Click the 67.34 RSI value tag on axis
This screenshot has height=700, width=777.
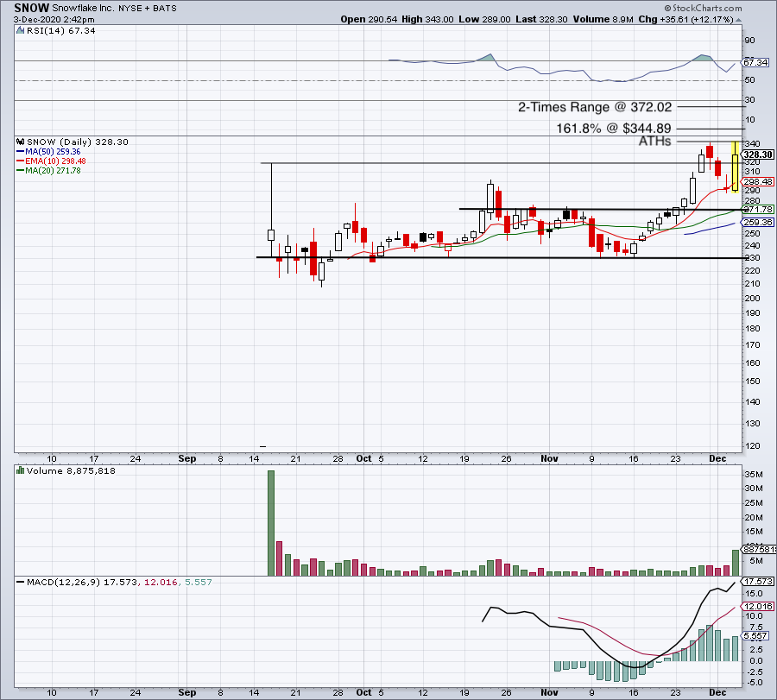coord(755,62)
